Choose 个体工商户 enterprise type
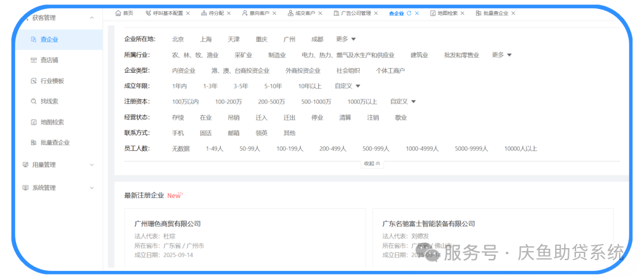Screen dimensions: 644x278 [x=390, y=70]
